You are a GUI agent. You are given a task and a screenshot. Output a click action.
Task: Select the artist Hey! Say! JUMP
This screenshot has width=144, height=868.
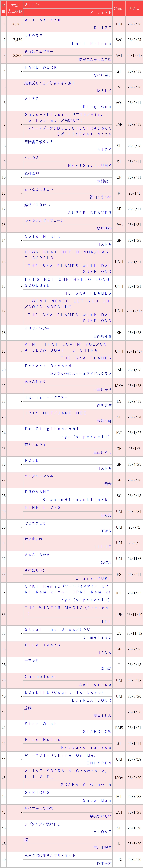pyautogui.click(x=90, y=165)
